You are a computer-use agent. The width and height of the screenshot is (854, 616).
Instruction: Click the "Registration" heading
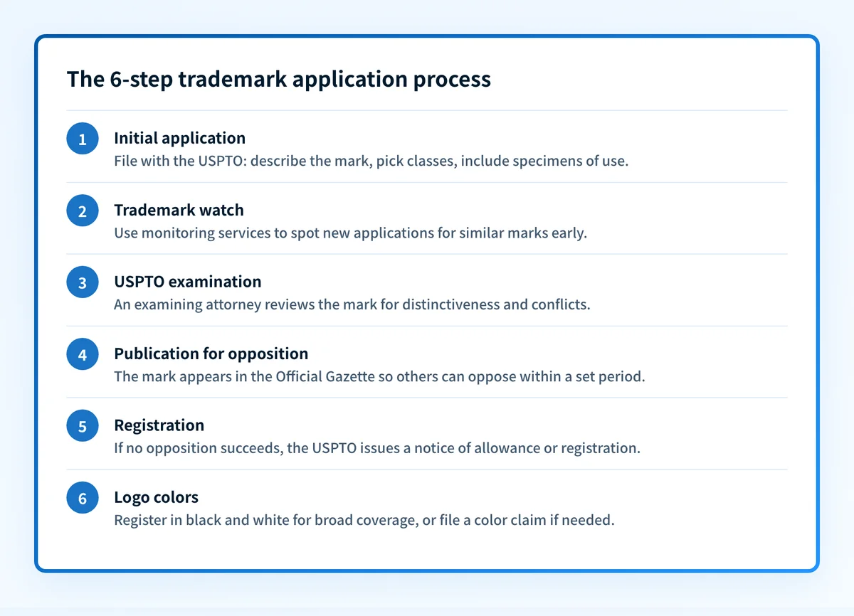point(159,425)
